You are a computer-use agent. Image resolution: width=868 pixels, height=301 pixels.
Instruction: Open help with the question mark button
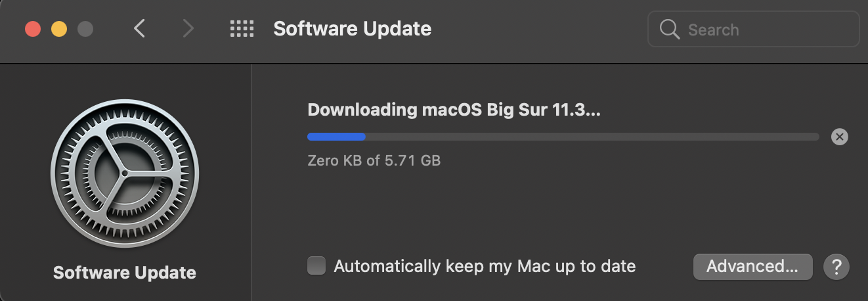[x=836, y=267]
